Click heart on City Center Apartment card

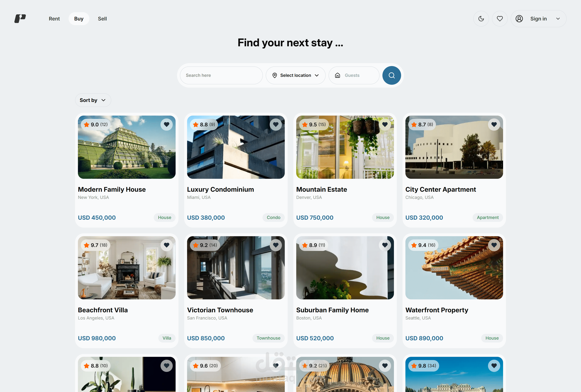tap(494, 124)
